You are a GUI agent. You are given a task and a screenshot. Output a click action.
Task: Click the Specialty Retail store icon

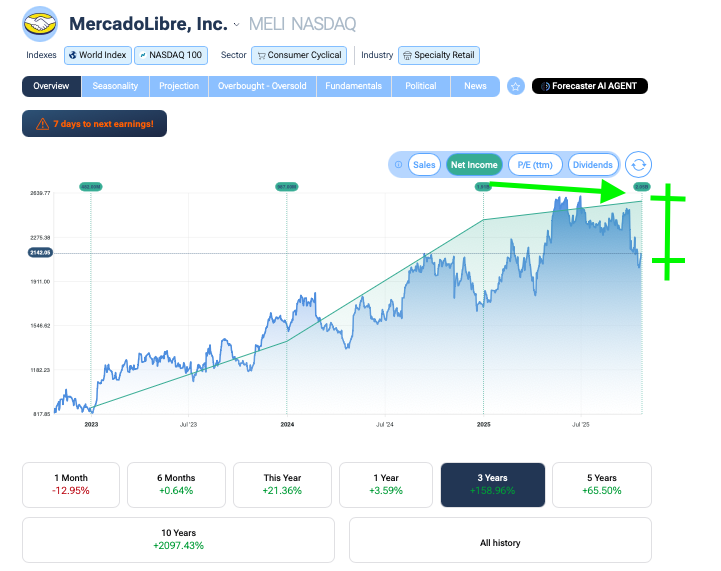pyautogui.click(x=407, y=55)
